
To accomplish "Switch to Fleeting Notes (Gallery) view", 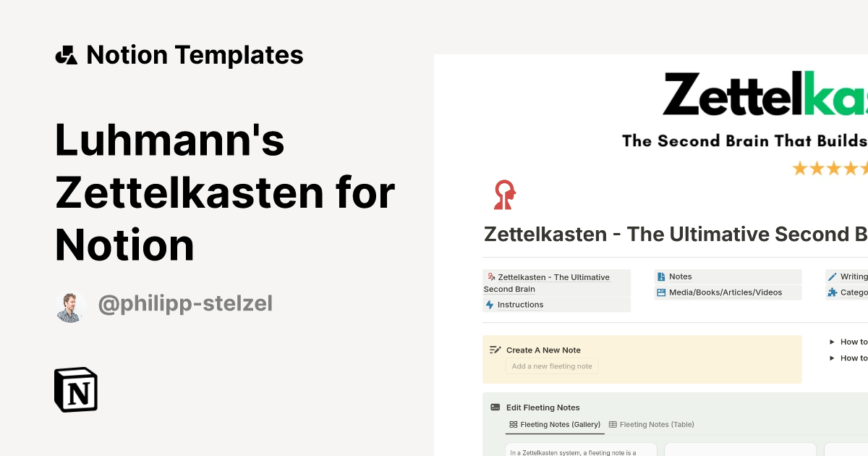I will coord(560,424).
